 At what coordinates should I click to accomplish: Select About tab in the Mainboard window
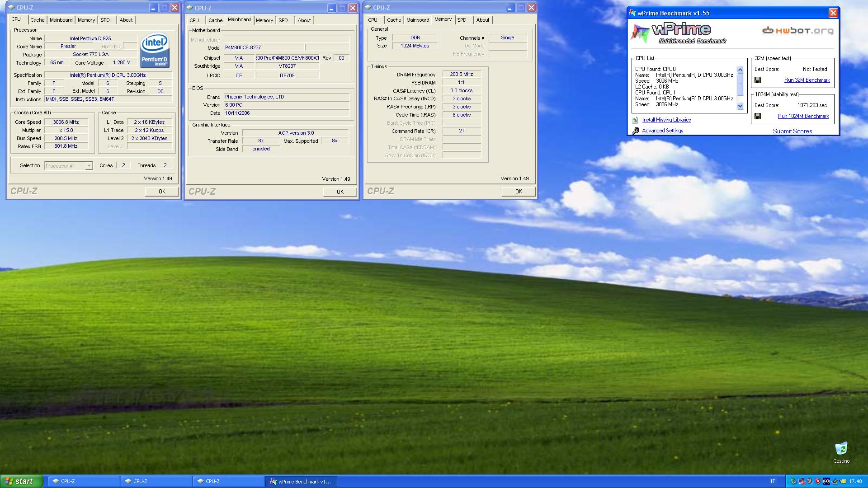pos(304,20)
